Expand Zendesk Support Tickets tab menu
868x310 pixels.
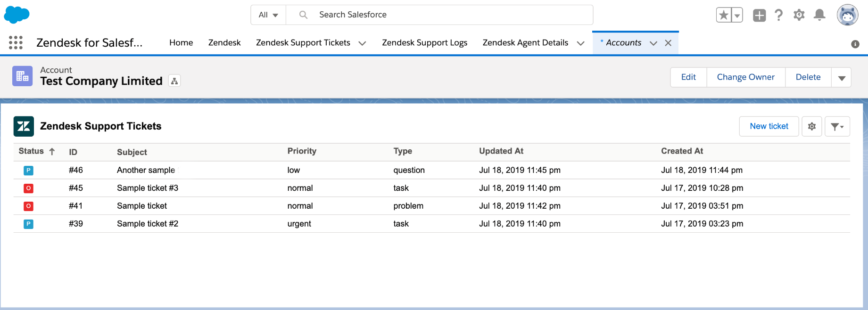pos(362,43)
